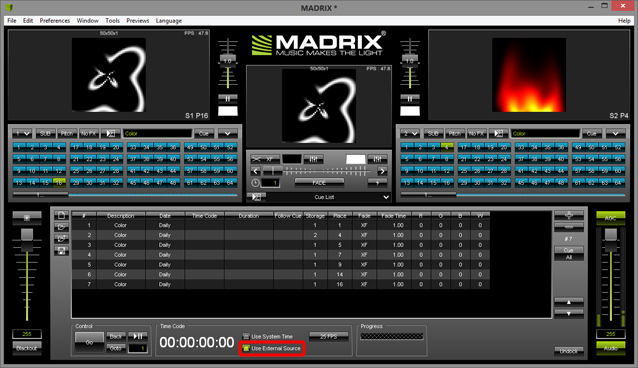Open the Preferences menu
The height and width of the screenshot is (368, 638).
[x=55, y=20]
